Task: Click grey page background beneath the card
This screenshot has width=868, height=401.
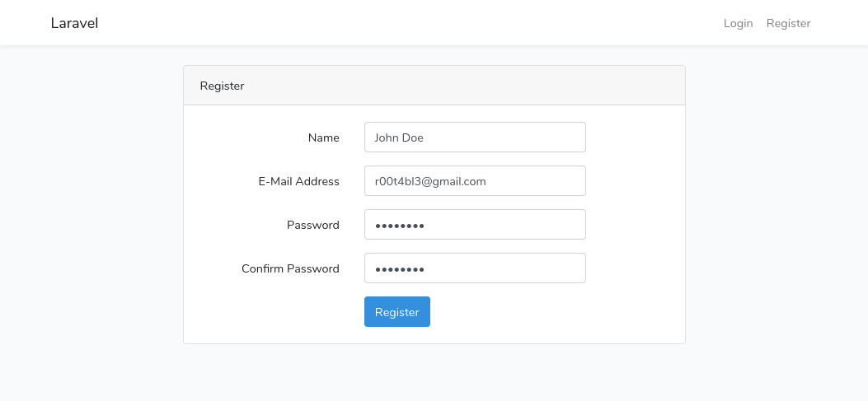Action: click(x=434, y=373)
